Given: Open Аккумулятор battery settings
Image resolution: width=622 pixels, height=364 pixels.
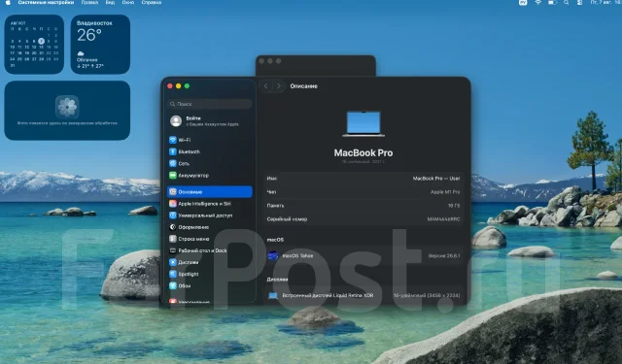Looking at the screenshot, I should [x=210, y=175].
